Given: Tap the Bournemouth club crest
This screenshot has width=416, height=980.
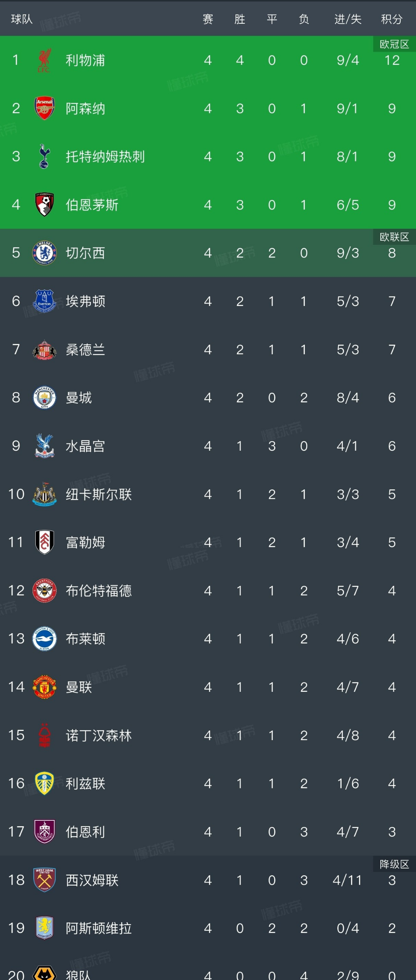Looking at the screenshot, I should pyautogui.click(x=44, y=205).
